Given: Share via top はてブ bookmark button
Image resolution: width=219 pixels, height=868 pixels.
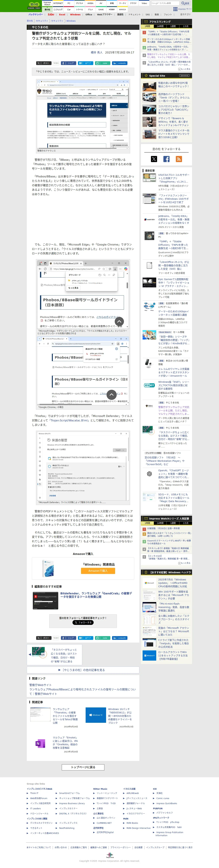Looking at the screenshot, I should 85,63.
